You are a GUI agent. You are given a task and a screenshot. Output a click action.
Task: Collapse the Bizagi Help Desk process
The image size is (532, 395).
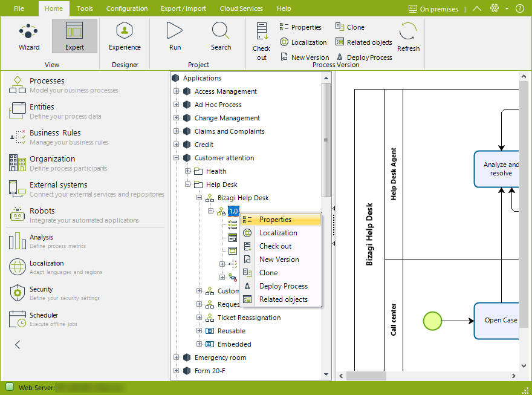point(199,197)
